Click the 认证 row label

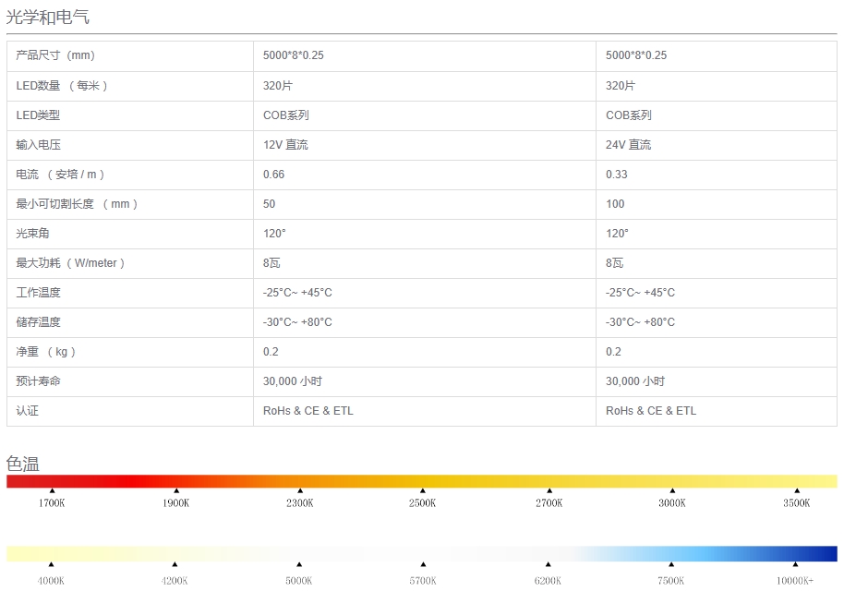pyautogui.click(x=28, y=411)
